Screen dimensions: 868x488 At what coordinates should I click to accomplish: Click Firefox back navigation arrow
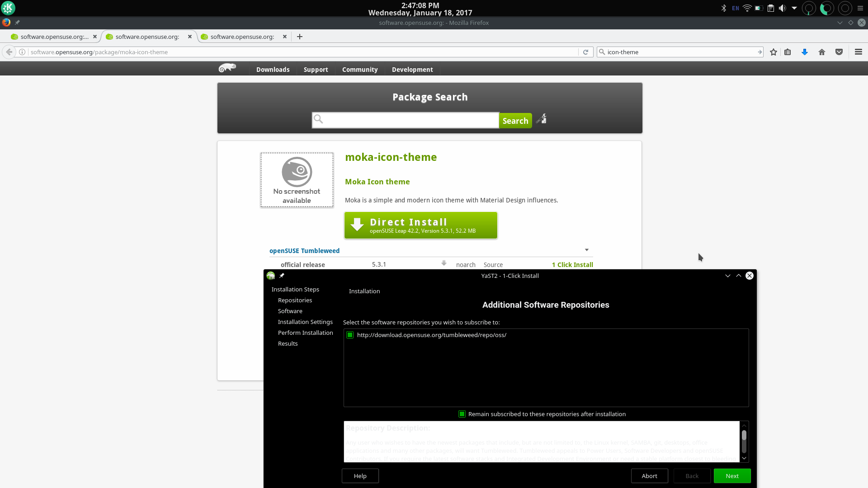tap(9, 52)
